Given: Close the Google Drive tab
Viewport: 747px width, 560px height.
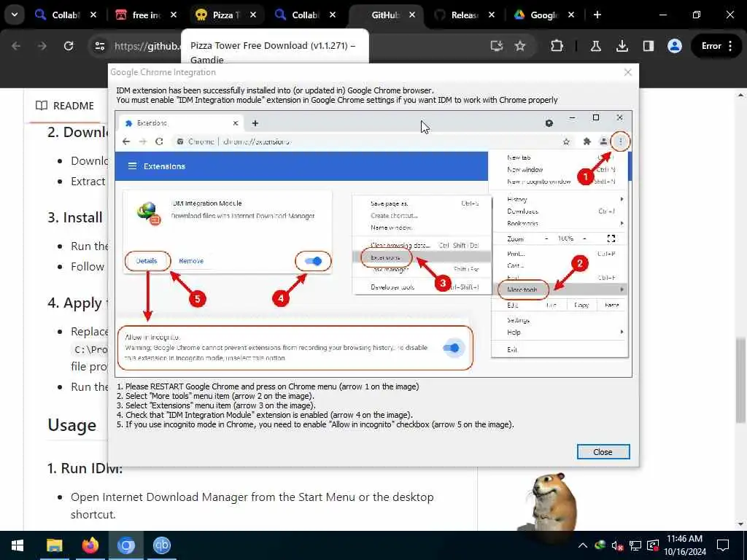Looking at the screenshot, I should pos(571,15).
